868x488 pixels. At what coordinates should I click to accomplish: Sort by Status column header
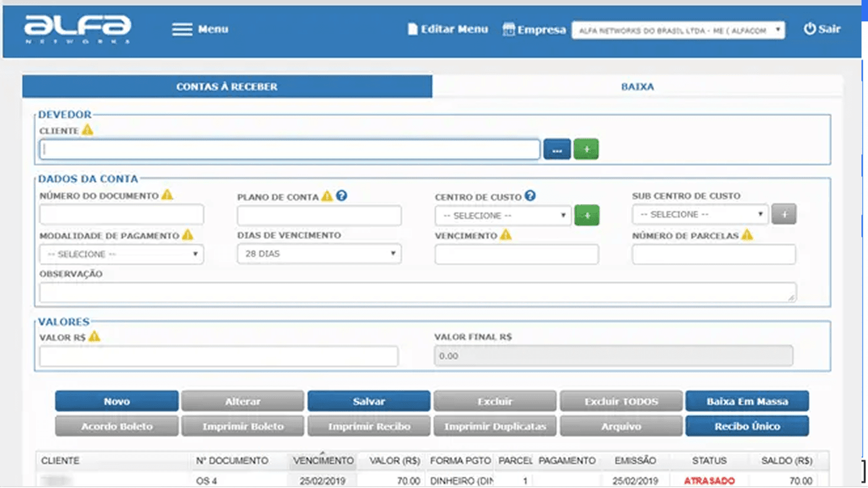[x=709, y=460]
